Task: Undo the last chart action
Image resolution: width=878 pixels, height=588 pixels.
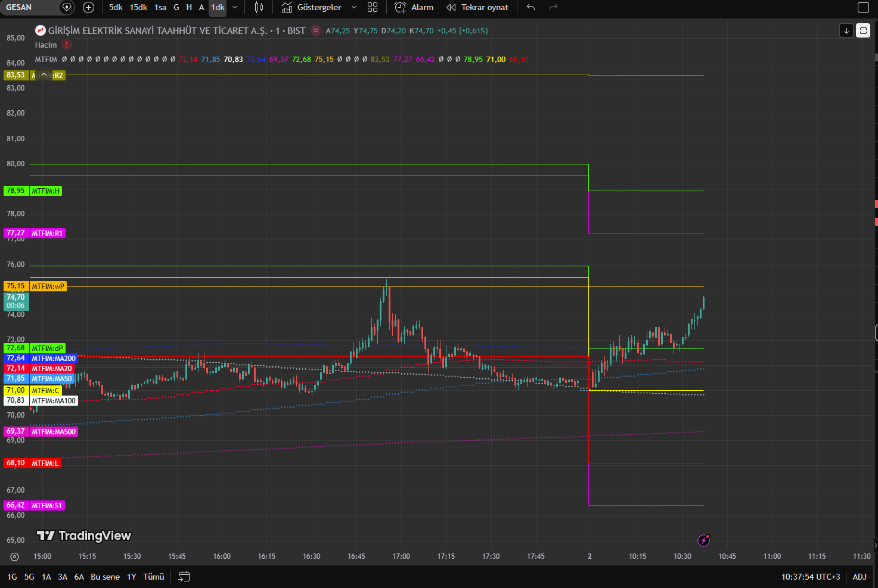Action: click(x=530, y=7)
